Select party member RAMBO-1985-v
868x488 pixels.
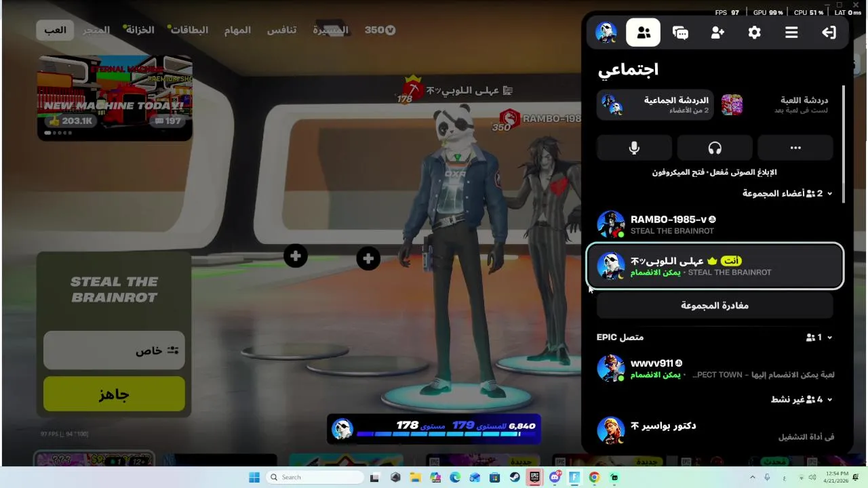pos(715,224)
